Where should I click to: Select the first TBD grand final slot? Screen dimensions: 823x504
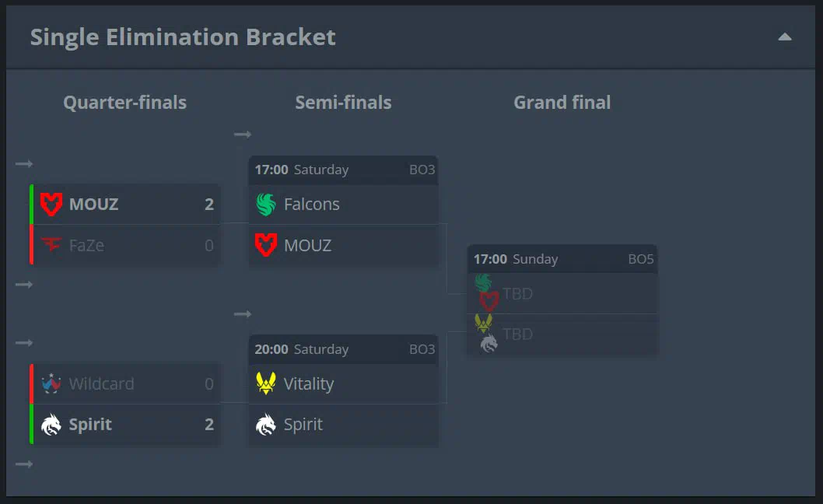pyautogui.click(x=562, y=293)
